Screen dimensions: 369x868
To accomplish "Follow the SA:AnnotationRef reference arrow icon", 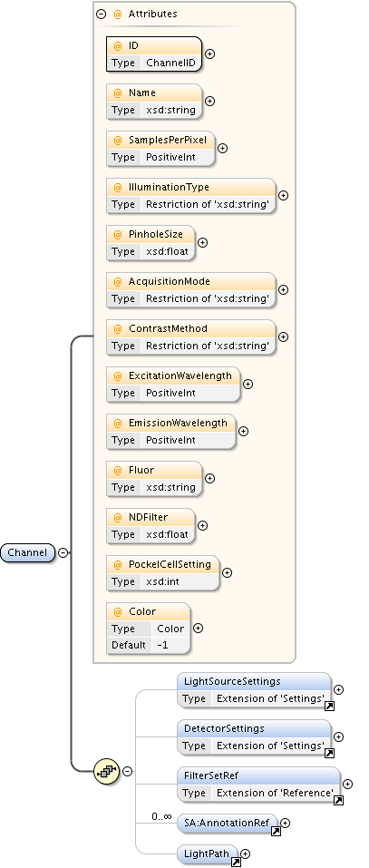I will 276,831.
